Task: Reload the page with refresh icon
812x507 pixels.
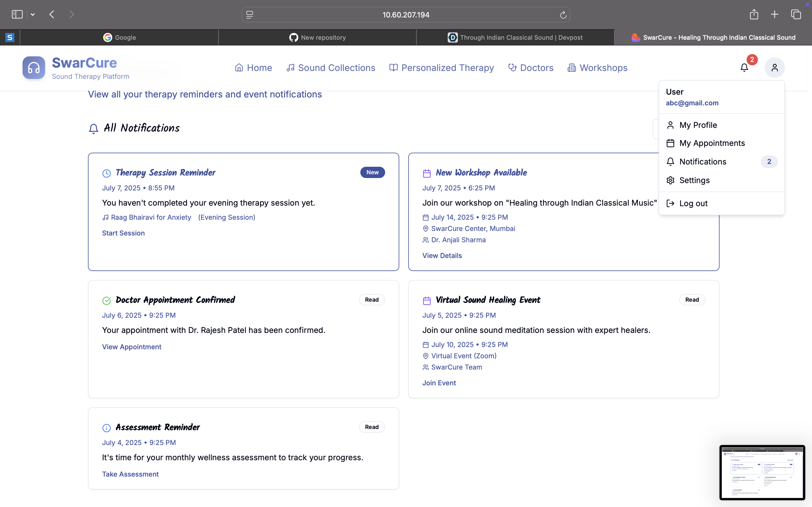Action: coord(563,15)
